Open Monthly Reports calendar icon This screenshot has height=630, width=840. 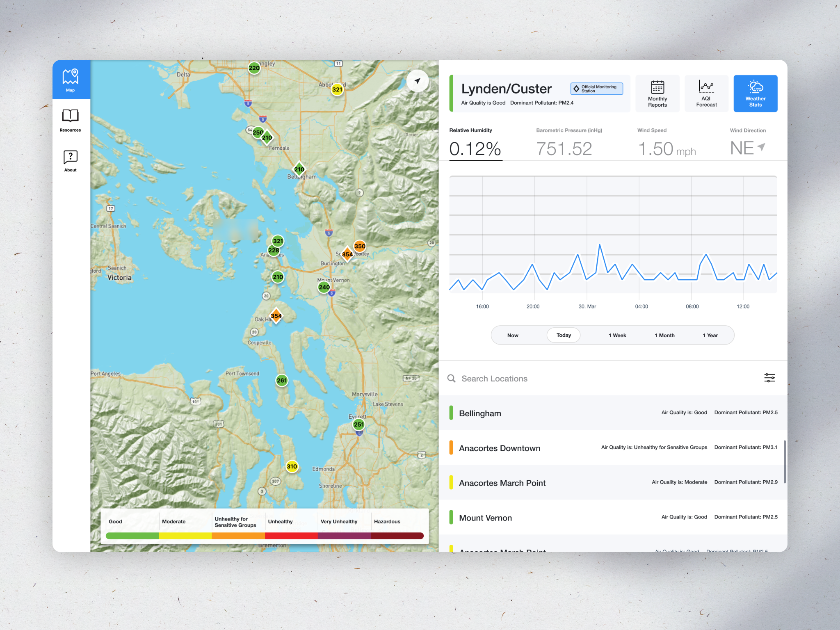point(657,94)
